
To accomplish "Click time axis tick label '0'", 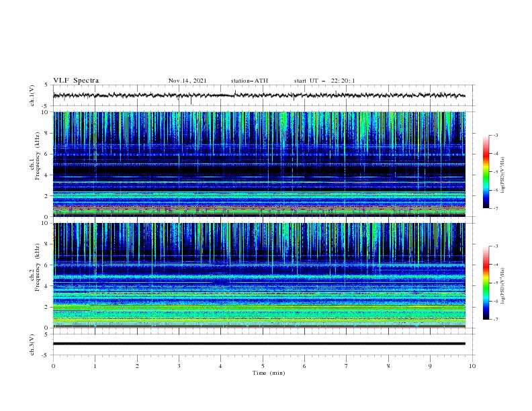I will click(x=53, y=366).
